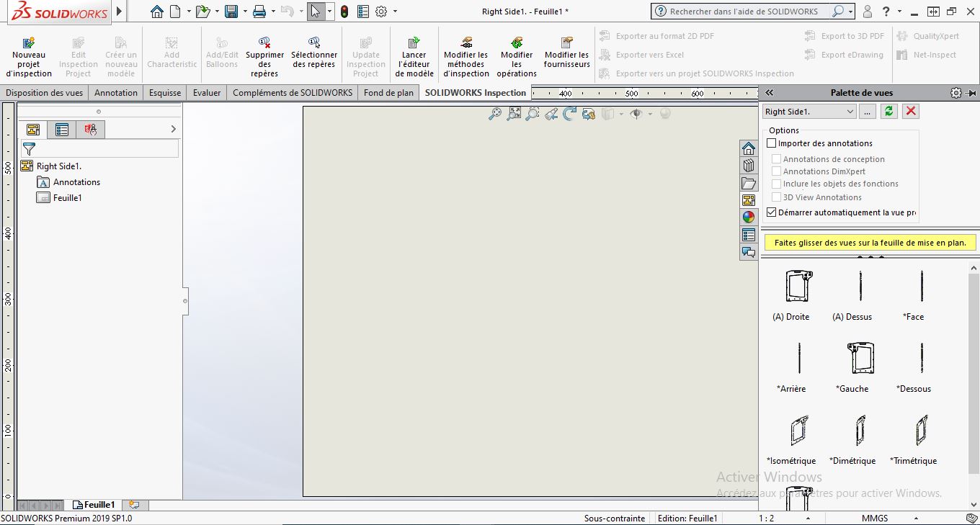
Task: Click Zoom to Fit magnifier icon
Action: pyautogui.click(x=495, y=114)
